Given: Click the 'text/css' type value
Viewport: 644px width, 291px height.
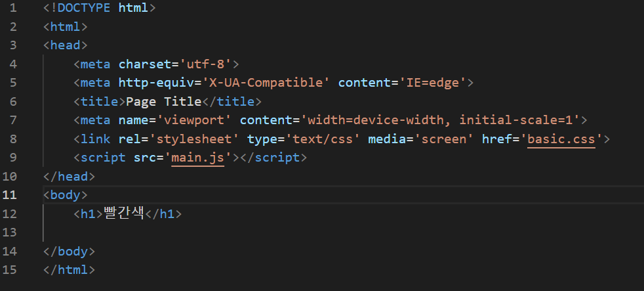Looking at the screenshot, I should [323, 139].
